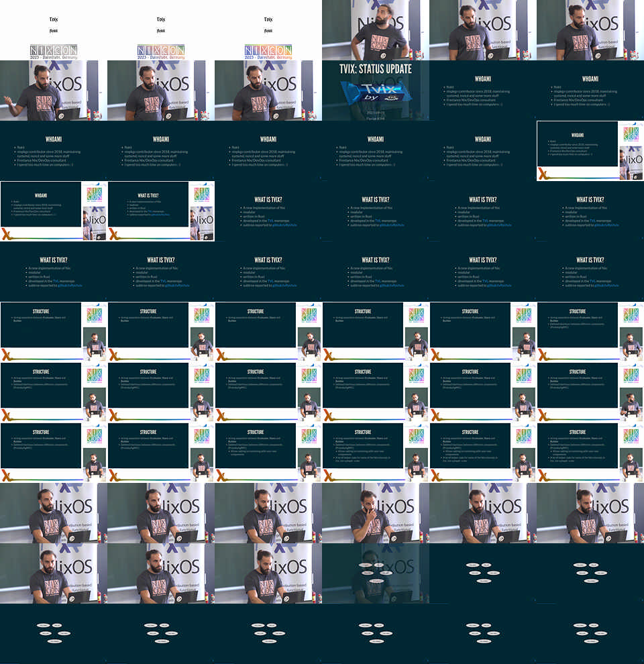Open the grayscale NixCon logo intro frame
644x664 pixels.
[x=54, y=30]
